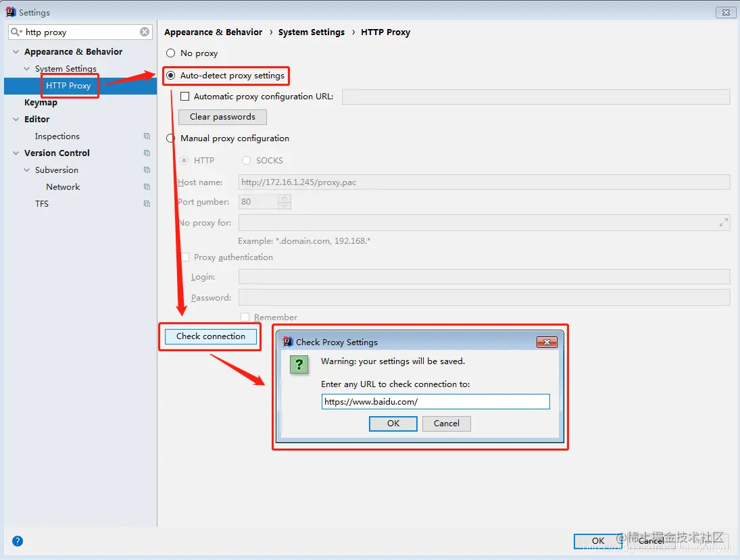This screenshot has width=740, height=560.
Task: Click the Clear passwords button
Action: coord(222,117)
